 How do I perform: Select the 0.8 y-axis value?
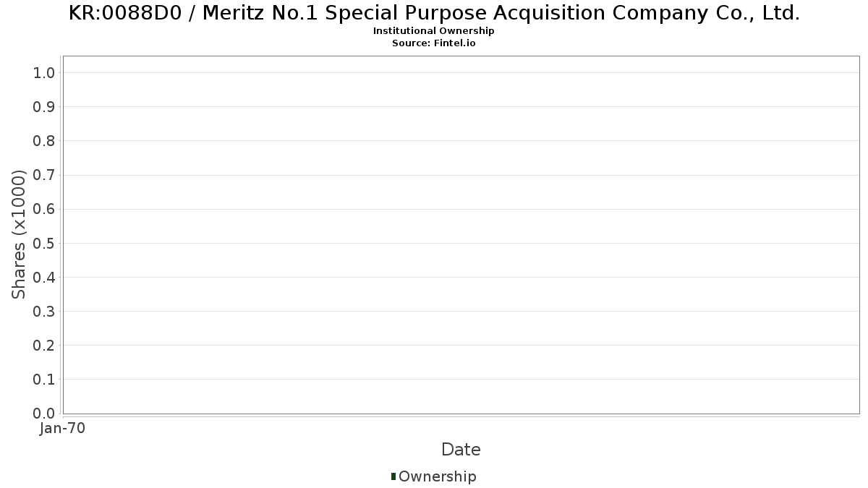(x=44, y=141)
